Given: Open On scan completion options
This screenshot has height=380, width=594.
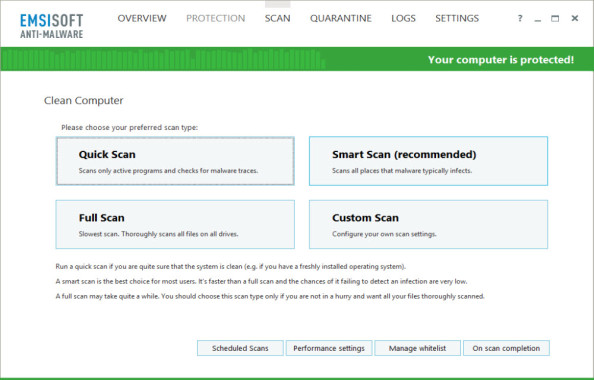Looking at the screenshot, I should [506, 348].
